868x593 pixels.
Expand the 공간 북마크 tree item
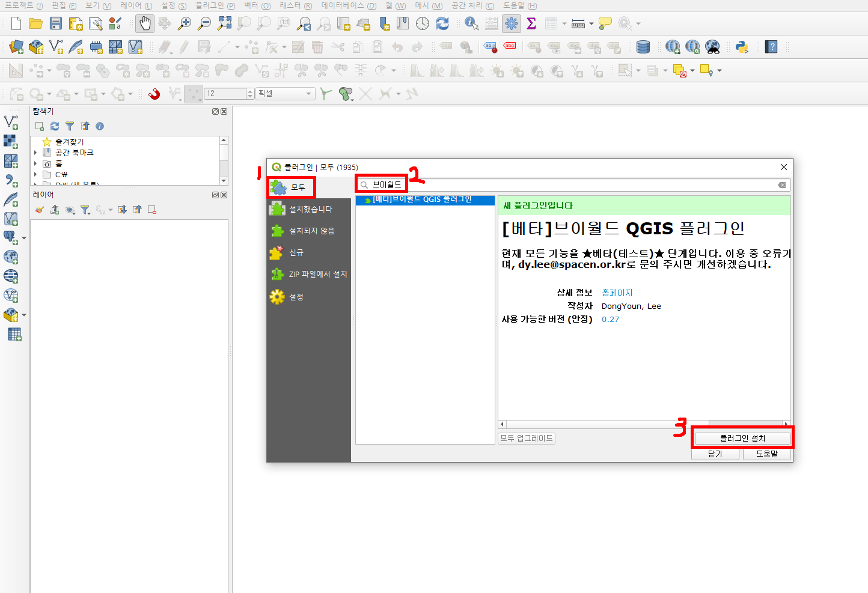click(x=35, y=153)
